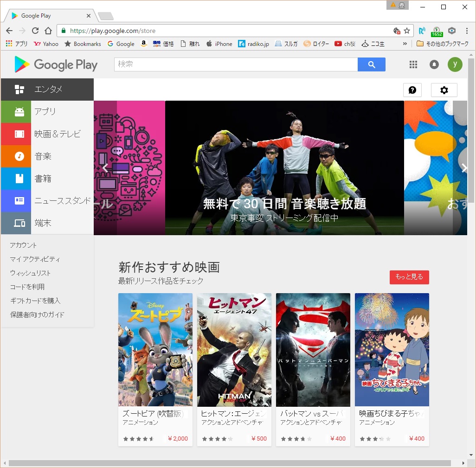Click the ¥500 price for ヒットマン
Screen dimensions: 476x468
pyautogui.click(x=259, y=439)
